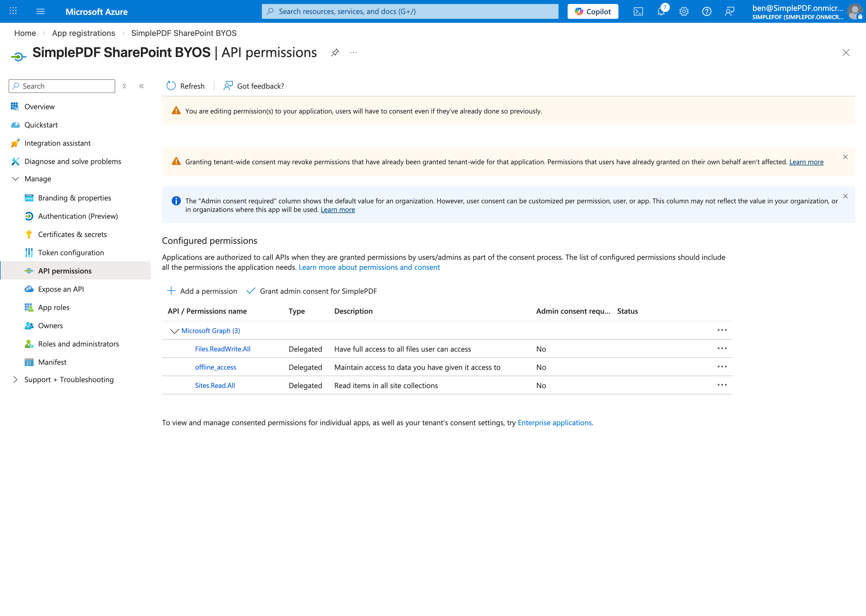Image resolution: width=866 pixels, height=616 pixels.
Task: Collapse the Microsoft Graph permissions group
Action: [174, 331]
